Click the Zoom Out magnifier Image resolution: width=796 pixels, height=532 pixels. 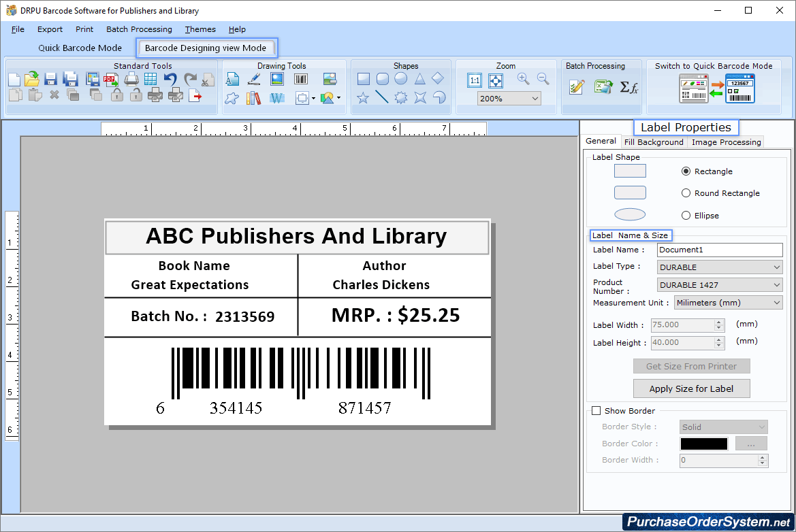tap(543, 79)
